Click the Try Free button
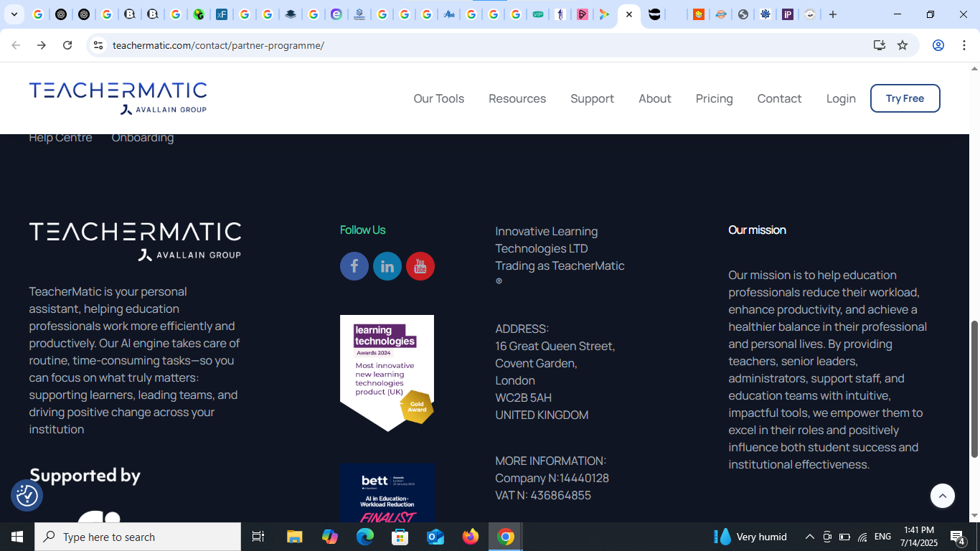 coord(905,98)
